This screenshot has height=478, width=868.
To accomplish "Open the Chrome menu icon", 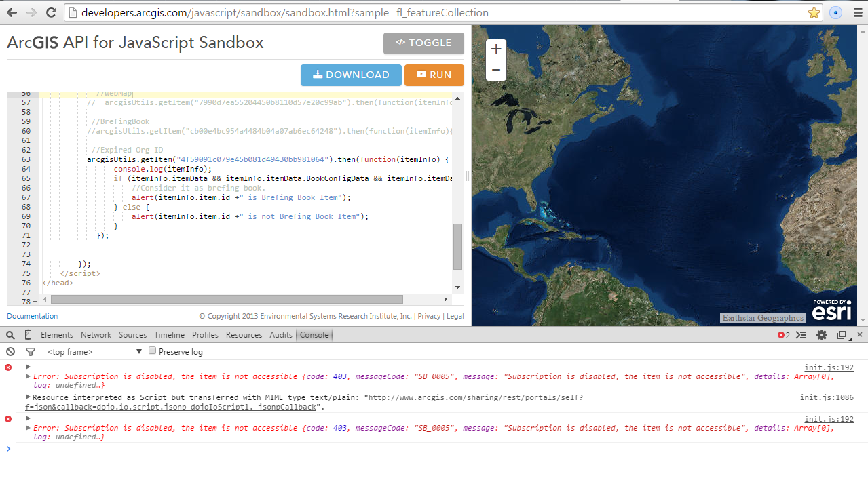I will tap(856, 12).
